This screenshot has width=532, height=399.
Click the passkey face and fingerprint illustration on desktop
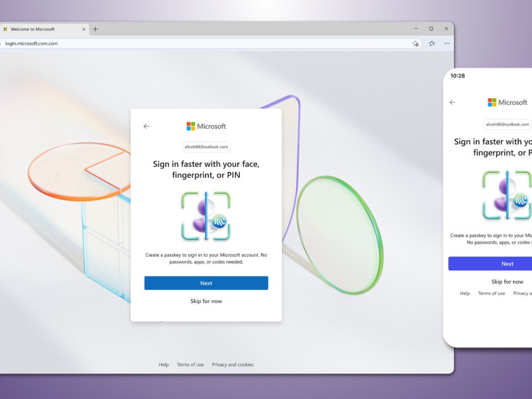[206, 216]
